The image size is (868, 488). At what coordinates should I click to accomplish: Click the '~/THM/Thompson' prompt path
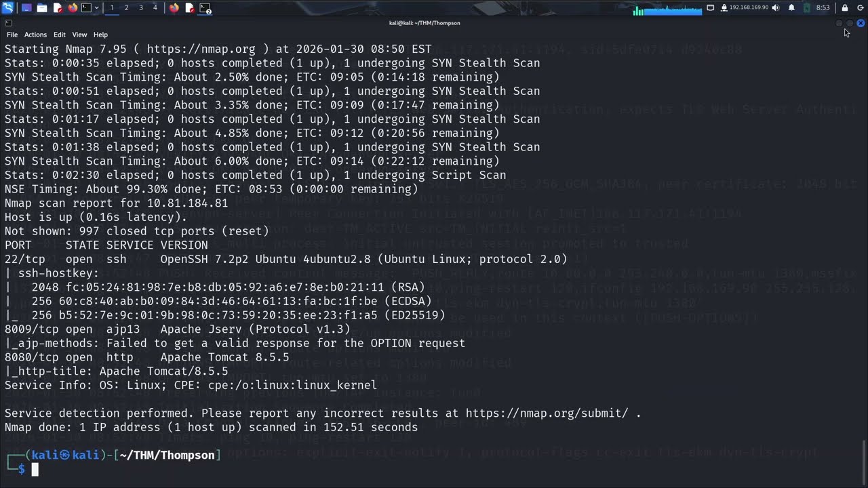(x=167, y=455)
